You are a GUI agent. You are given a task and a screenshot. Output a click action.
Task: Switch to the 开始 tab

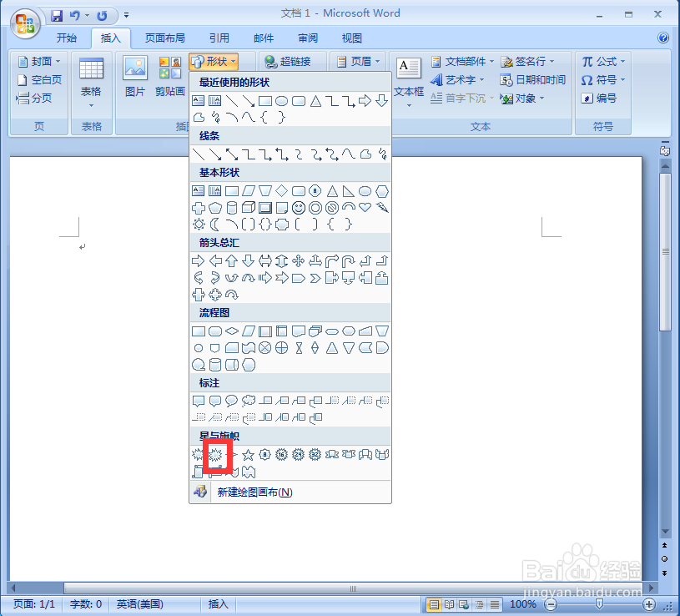pos(67,38)
